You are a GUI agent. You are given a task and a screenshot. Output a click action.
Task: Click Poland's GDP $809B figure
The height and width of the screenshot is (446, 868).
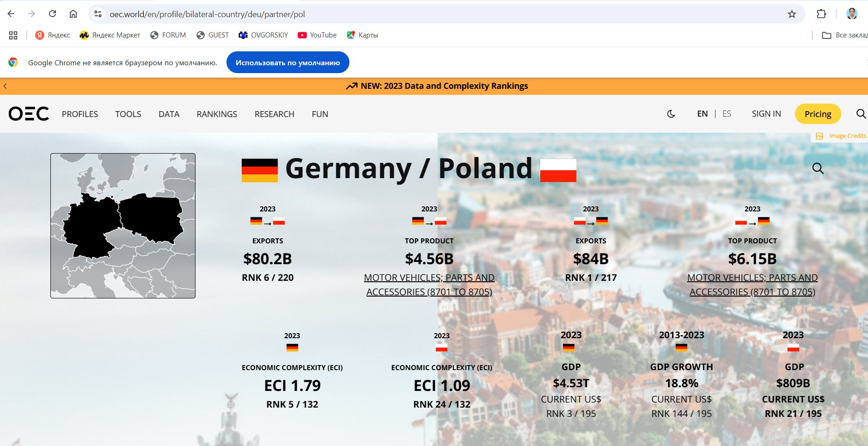tap(793, 383)
